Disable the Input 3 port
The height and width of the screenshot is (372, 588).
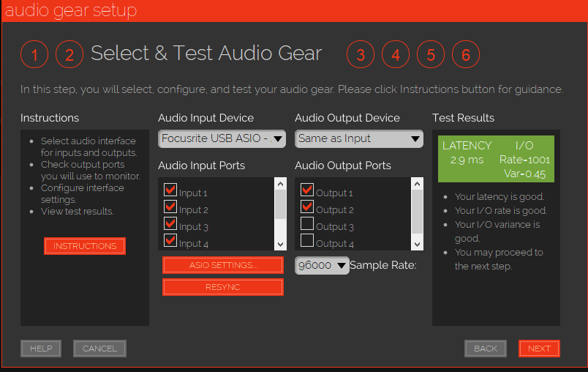170,224
